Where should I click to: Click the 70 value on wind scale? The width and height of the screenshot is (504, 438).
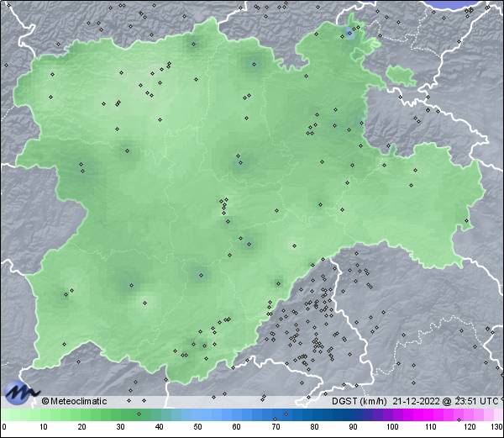click(x=276, y=427)
